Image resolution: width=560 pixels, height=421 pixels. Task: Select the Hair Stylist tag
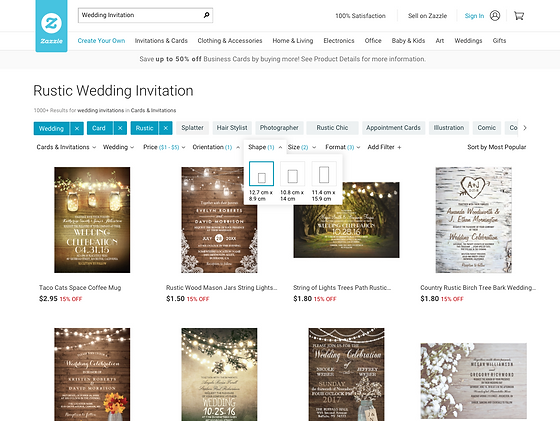click(232, 128)
